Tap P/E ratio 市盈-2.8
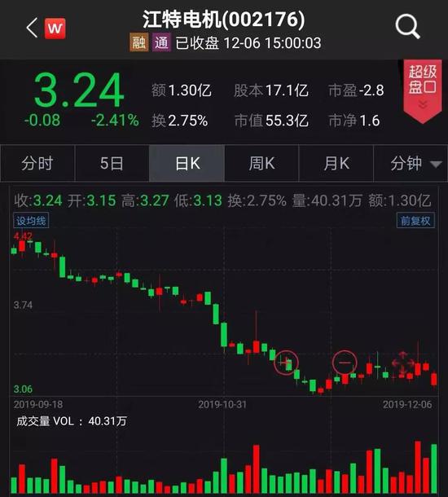The width and height of the screenshot is (448, 497). 356,90
